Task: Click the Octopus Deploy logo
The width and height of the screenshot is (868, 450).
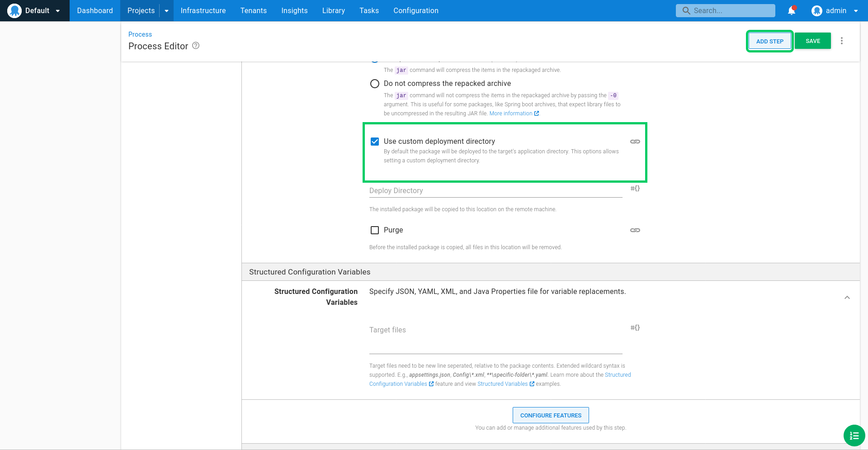Action: pyautogui.click(x=14, y=10)
